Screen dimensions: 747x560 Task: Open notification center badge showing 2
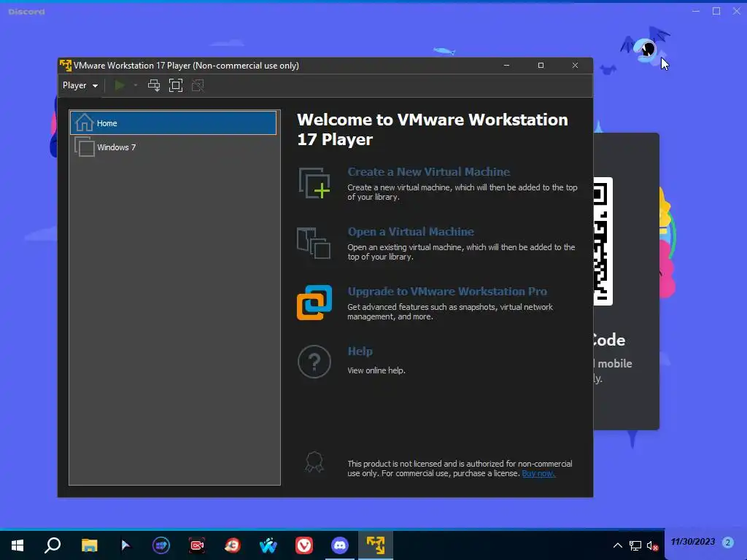tap(727, 542)
